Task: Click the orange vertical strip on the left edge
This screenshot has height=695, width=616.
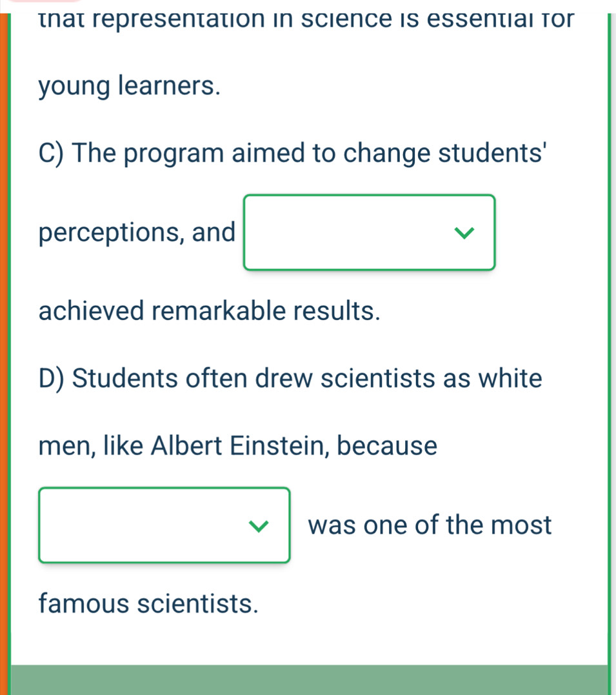Action: (5, 348)
